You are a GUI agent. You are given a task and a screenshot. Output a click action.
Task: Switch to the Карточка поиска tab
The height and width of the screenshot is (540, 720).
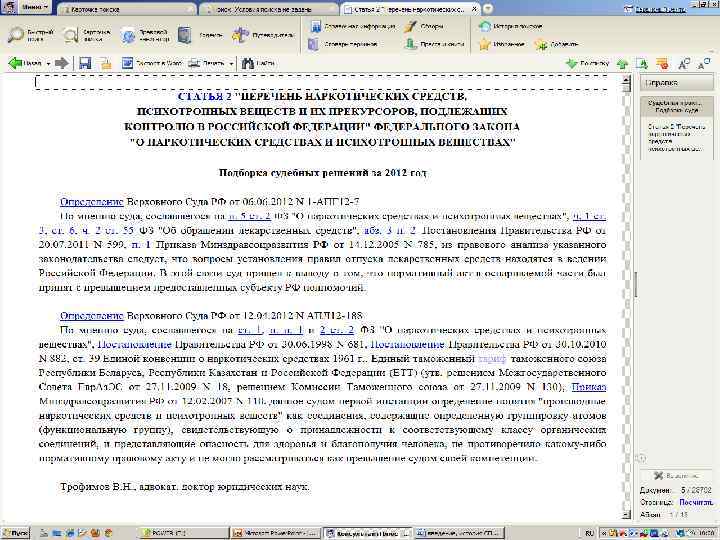[126, 9]
